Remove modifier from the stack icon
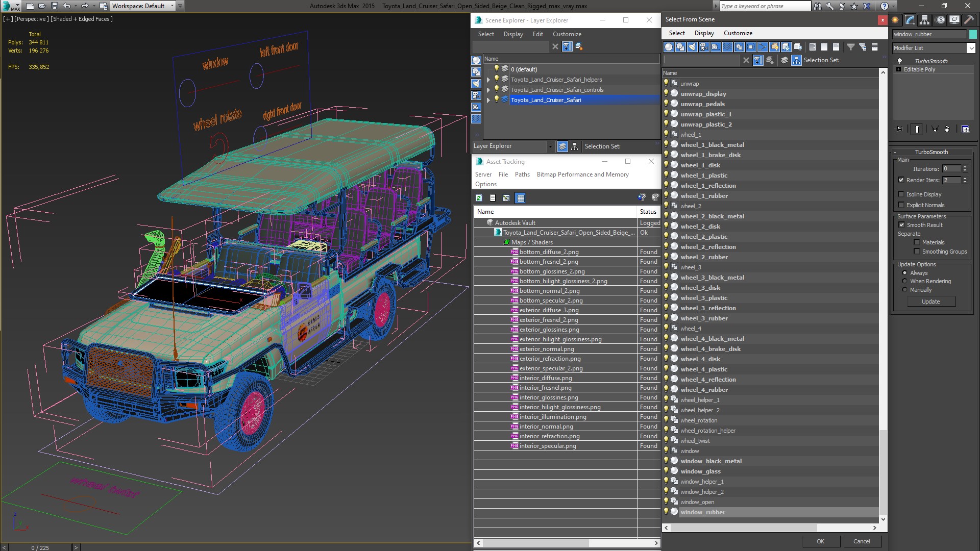The image size is (980, 551). (947, 129)
